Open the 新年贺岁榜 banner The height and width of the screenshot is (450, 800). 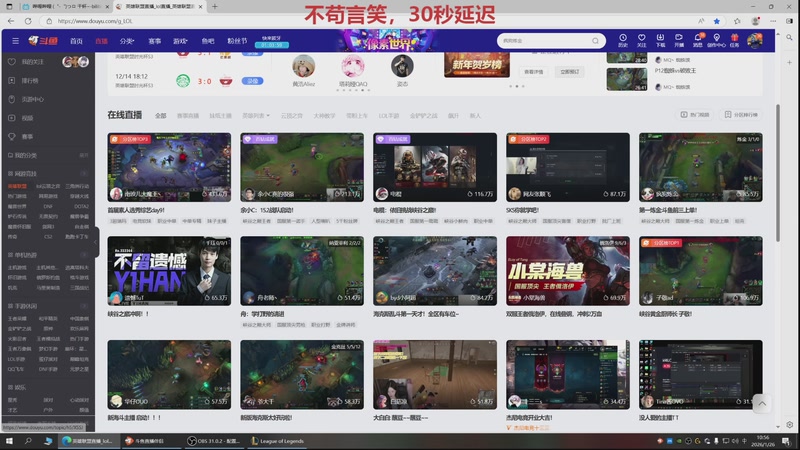tap(477, 66)
